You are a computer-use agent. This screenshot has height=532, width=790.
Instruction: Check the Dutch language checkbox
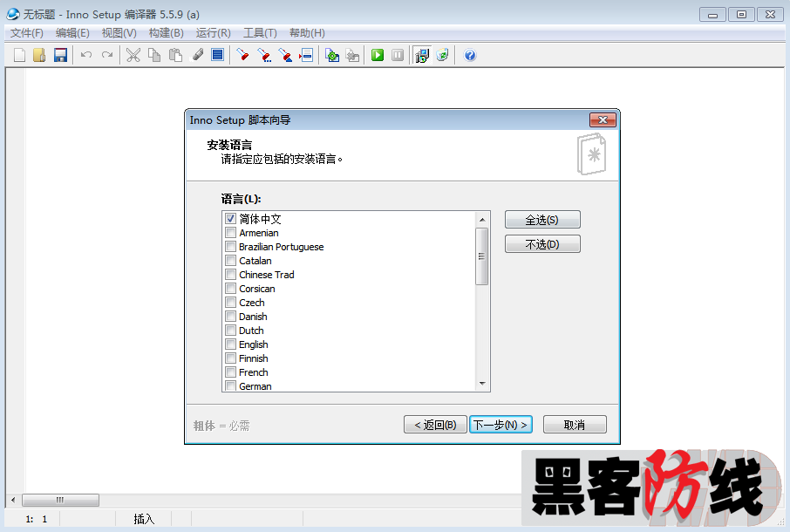231,331
